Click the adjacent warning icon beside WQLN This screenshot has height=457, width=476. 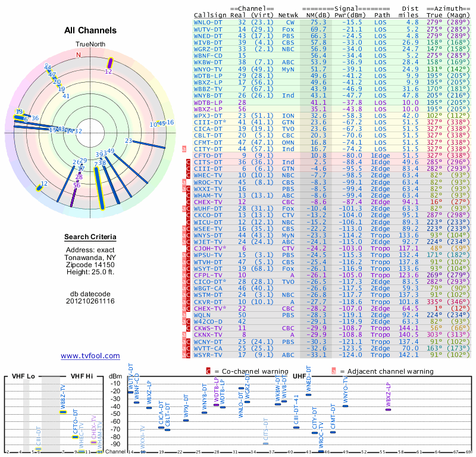184,315
